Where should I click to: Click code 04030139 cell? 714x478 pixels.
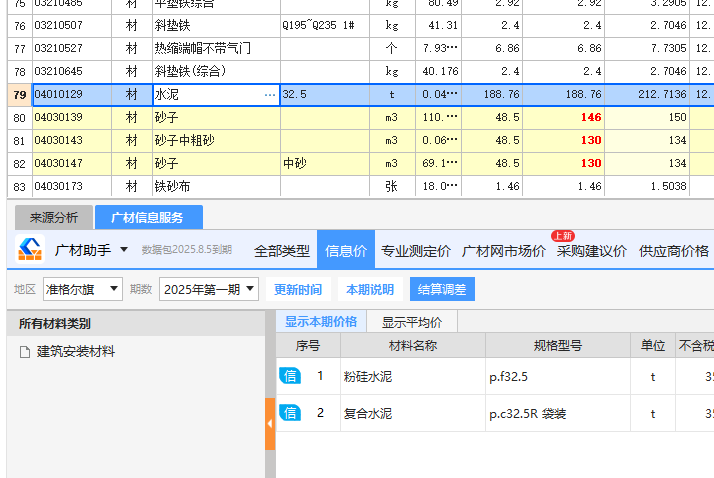pos(72,117)
